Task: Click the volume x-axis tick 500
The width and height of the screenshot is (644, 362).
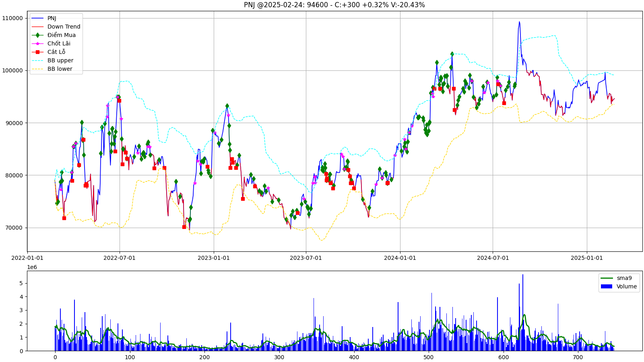Action: (429, 357)
